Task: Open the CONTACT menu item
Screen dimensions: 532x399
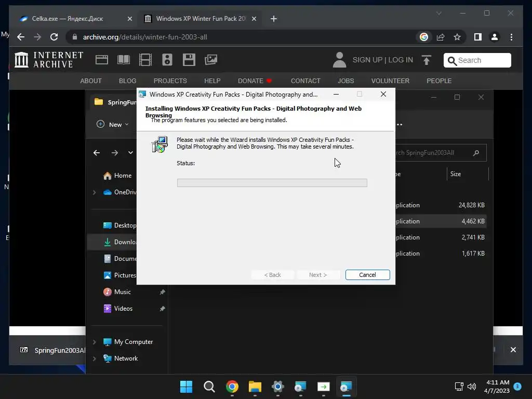Action: (305, 81)
